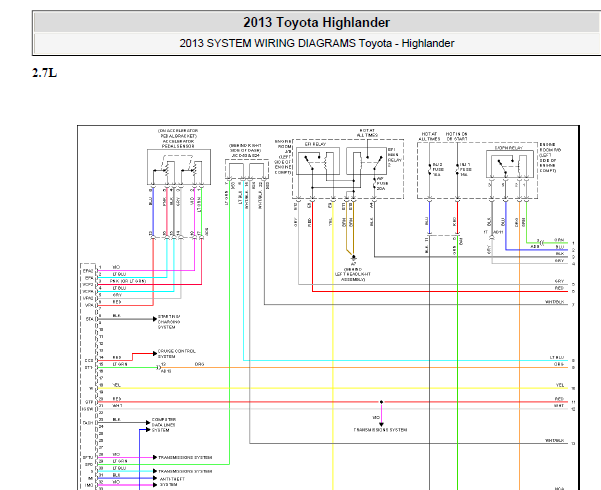Click the 'SYSTEM WIRING DIAGRAMS' subtitle bar
Viewport: 601px width, 490px height.
pyautogui.click(x=317, y=43)
